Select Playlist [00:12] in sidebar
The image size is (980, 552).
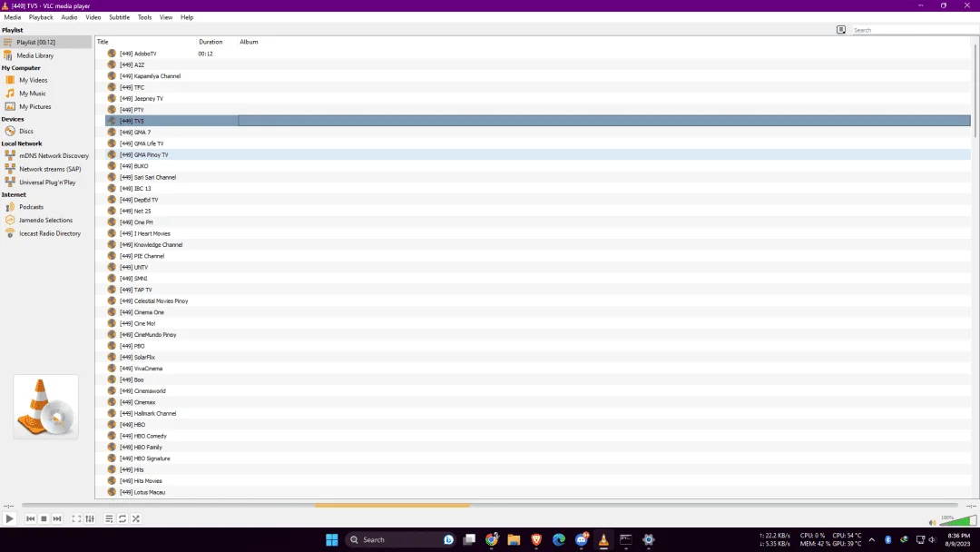[46, 42]
